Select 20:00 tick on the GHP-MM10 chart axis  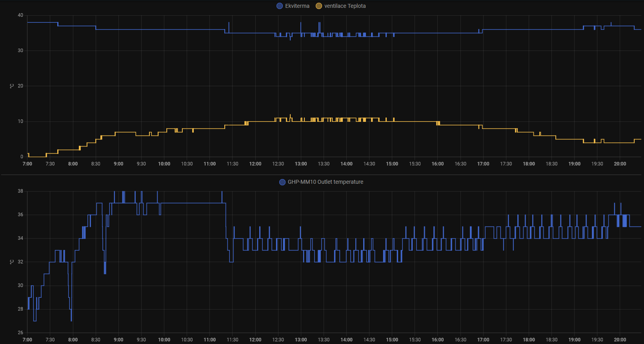620,340
